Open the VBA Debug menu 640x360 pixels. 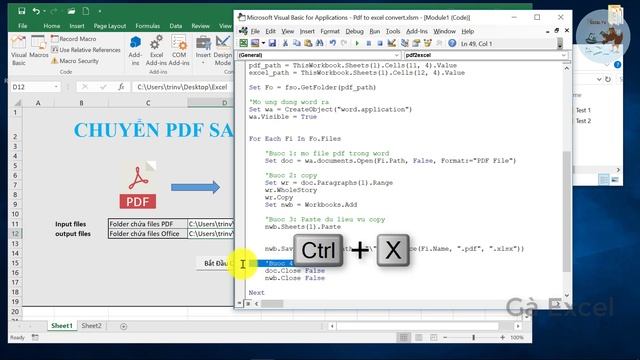coord(354,31)
